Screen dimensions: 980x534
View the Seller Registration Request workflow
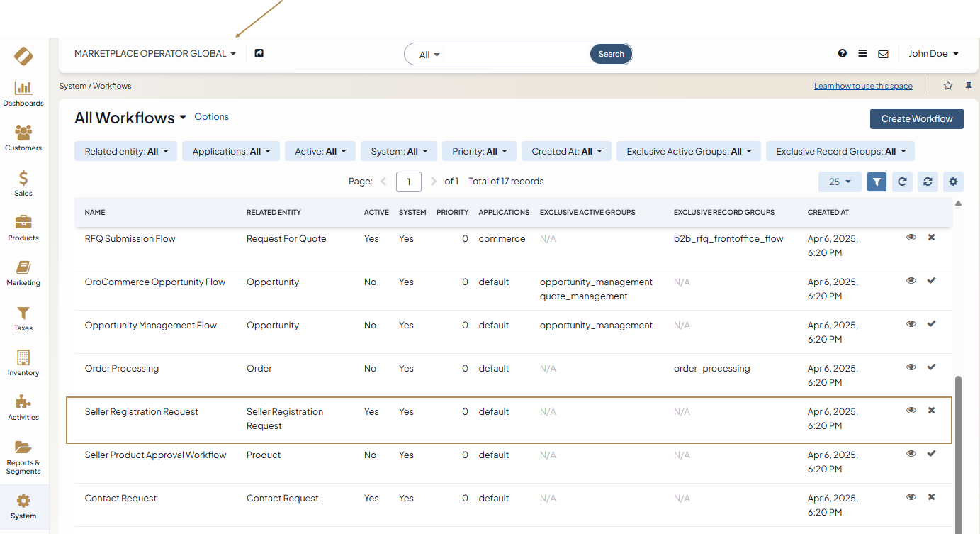911,411
